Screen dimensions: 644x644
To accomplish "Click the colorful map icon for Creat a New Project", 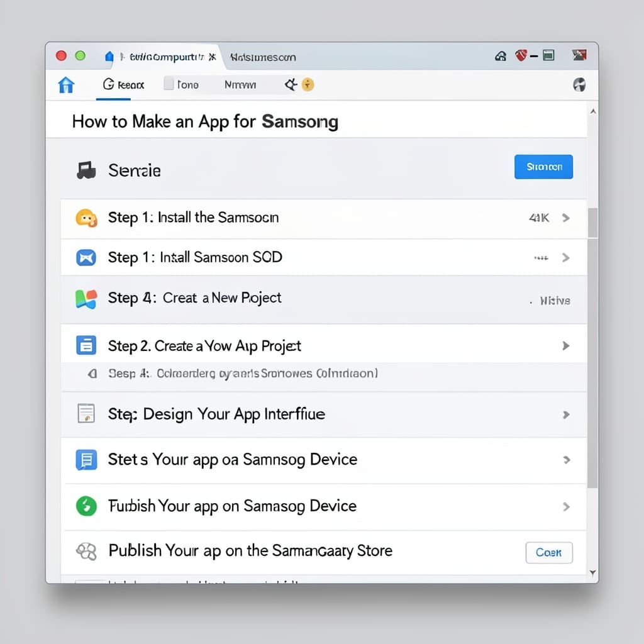I will pyautogui.click(x=86, y=299).
